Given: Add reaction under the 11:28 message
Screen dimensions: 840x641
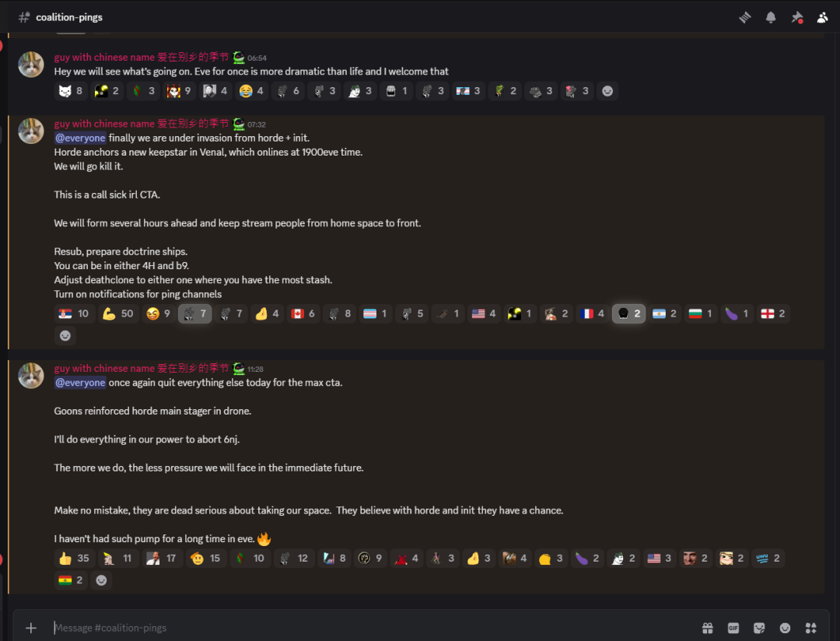Looking at the screenshot, I should coord(100,580).
